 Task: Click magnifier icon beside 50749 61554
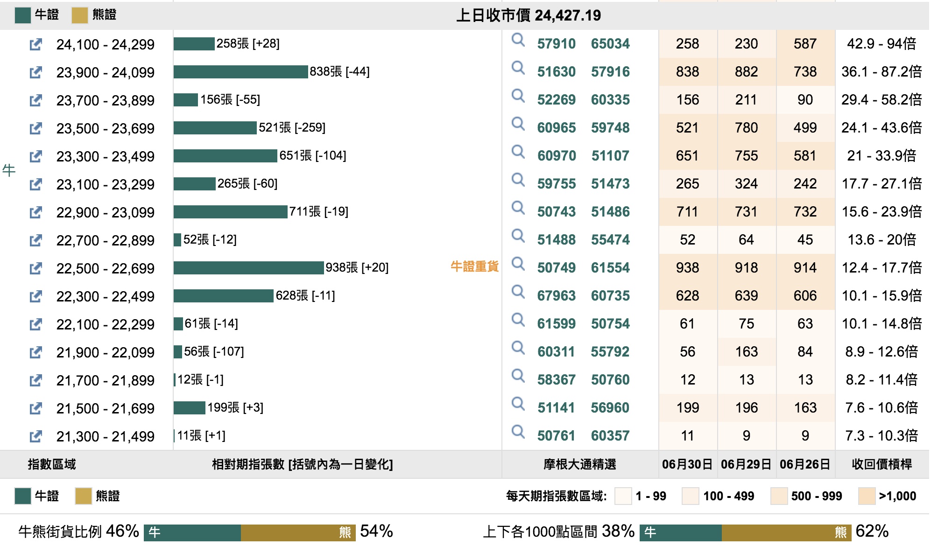(x=518, y=264)
